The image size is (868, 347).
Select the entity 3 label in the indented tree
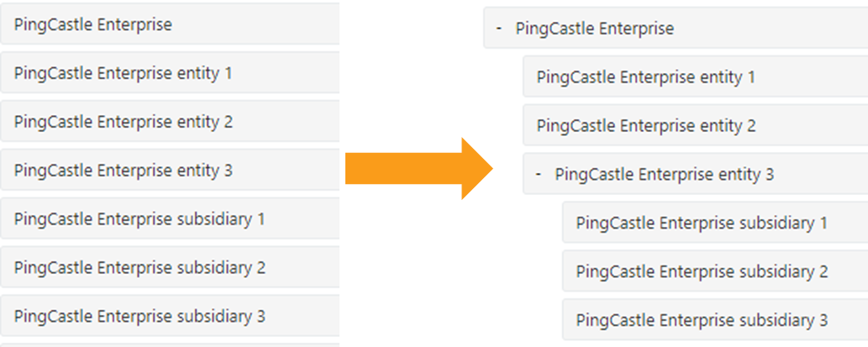[665, 174]
